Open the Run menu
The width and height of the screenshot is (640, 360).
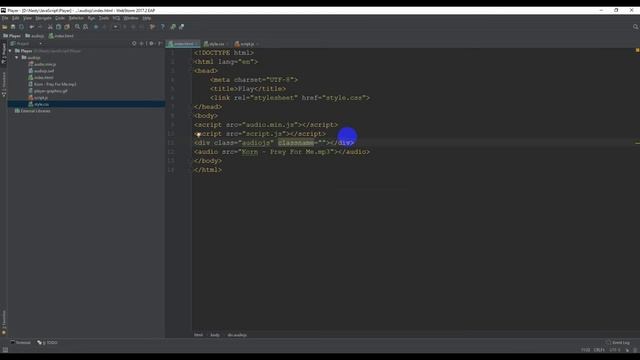click(x=91, y=18)
